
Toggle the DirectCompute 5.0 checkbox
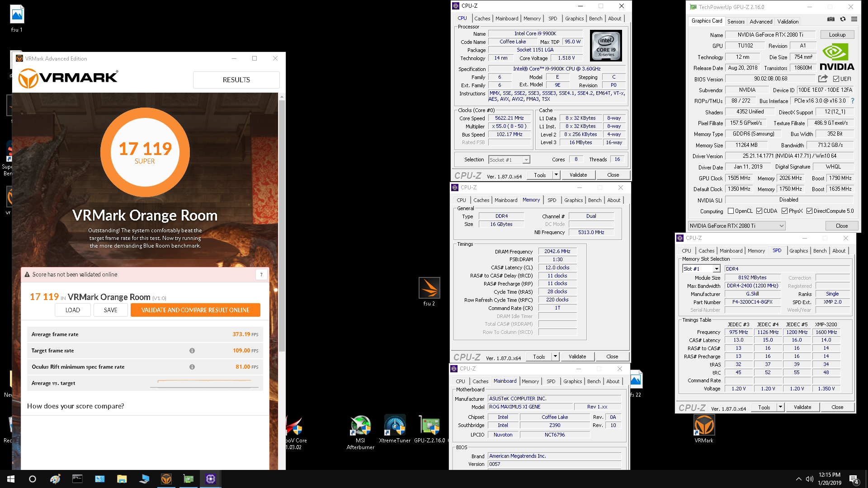(x=809, y=211)
